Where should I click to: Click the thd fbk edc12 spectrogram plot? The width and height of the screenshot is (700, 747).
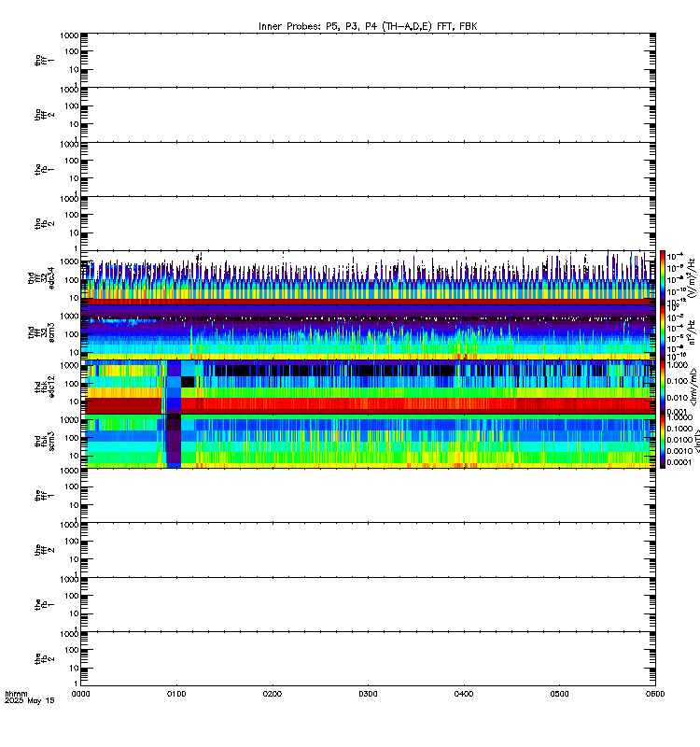[x=368, y=387]
